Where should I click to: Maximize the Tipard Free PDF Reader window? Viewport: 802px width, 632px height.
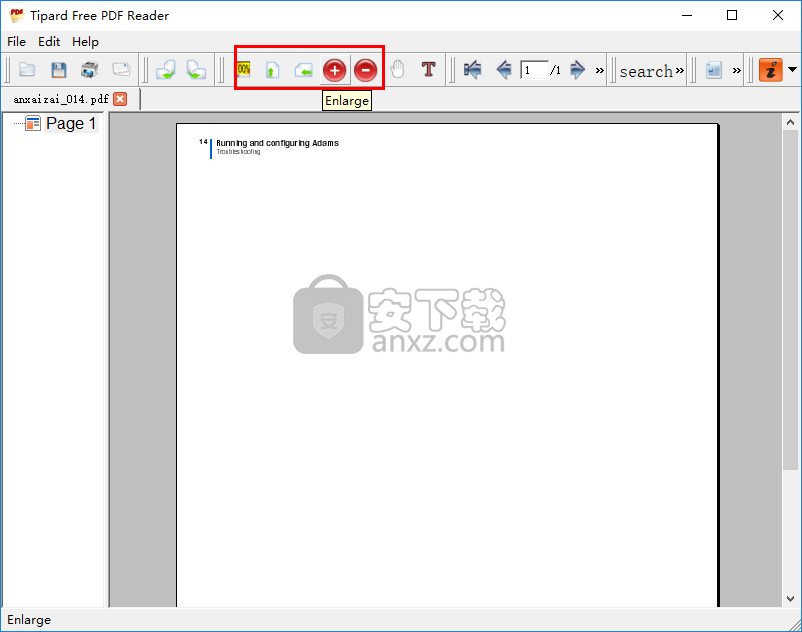pos(732,15)
